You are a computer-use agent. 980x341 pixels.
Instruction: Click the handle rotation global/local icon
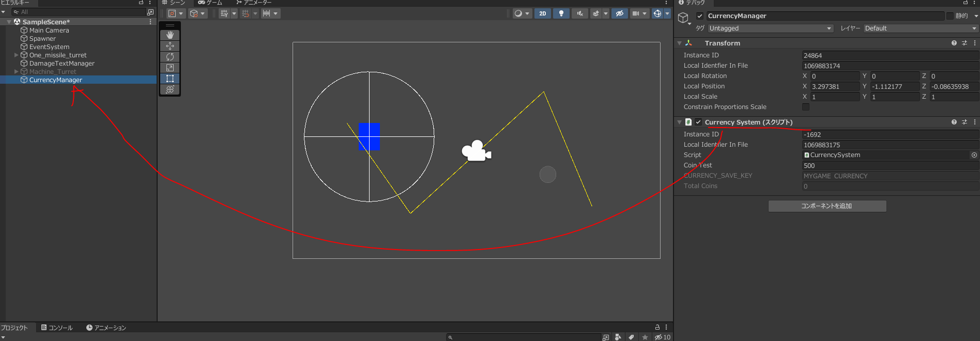(x=194, y=13)
